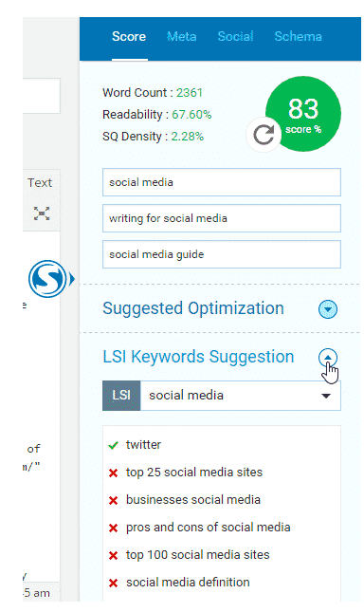Image resolution: width=364 pixels, height=612 pixels.
Task: Select the Score tab
Action: click(x=129, y=37)
